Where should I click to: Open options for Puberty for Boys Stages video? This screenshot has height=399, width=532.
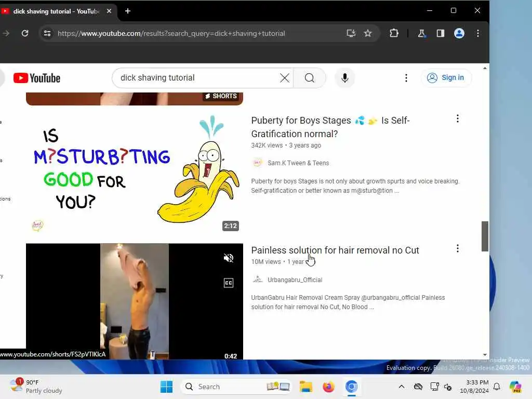coord(458,119)
